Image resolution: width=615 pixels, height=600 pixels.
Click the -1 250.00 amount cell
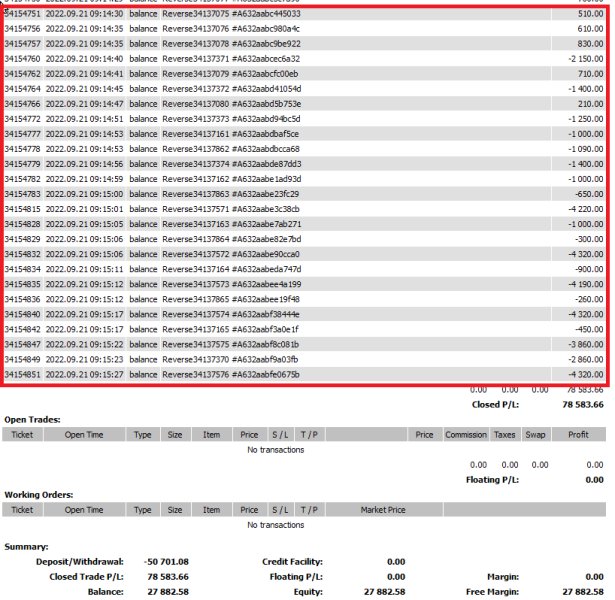pos(586,119)
